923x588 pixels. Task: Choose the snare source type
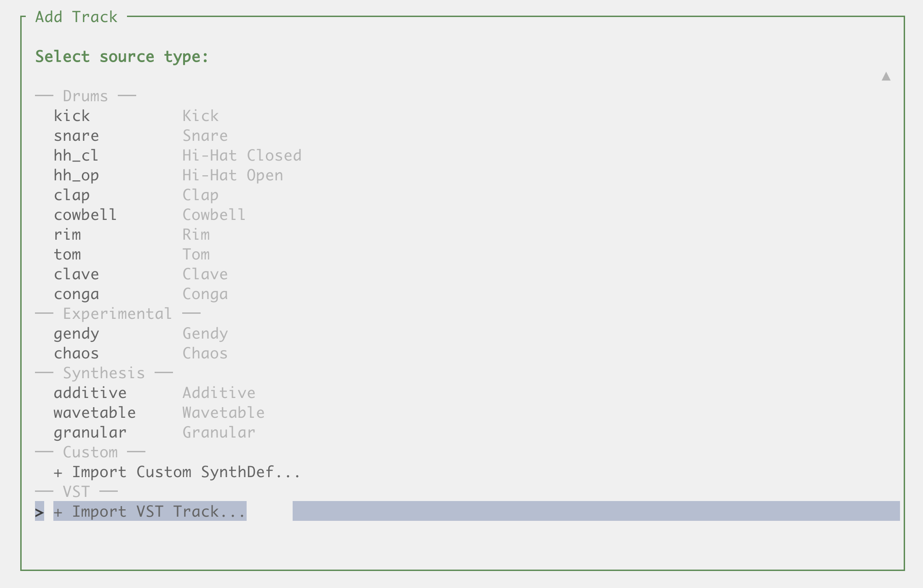[x=76, y=136]
